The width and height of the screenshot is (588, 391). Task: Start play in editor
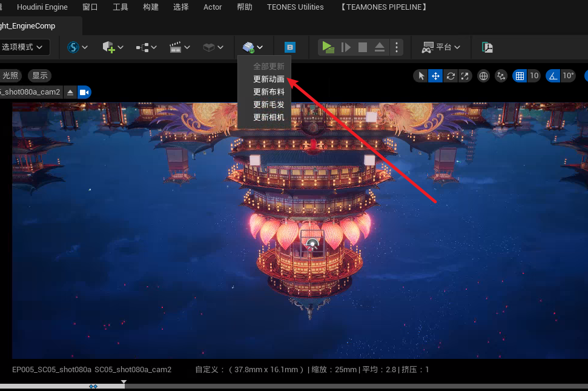click(x=328, y=47)
